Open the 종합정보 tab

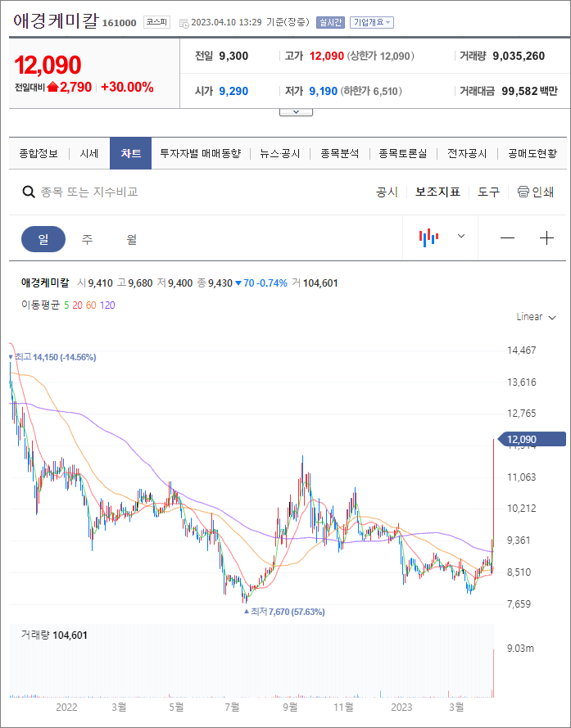[39, 153]
